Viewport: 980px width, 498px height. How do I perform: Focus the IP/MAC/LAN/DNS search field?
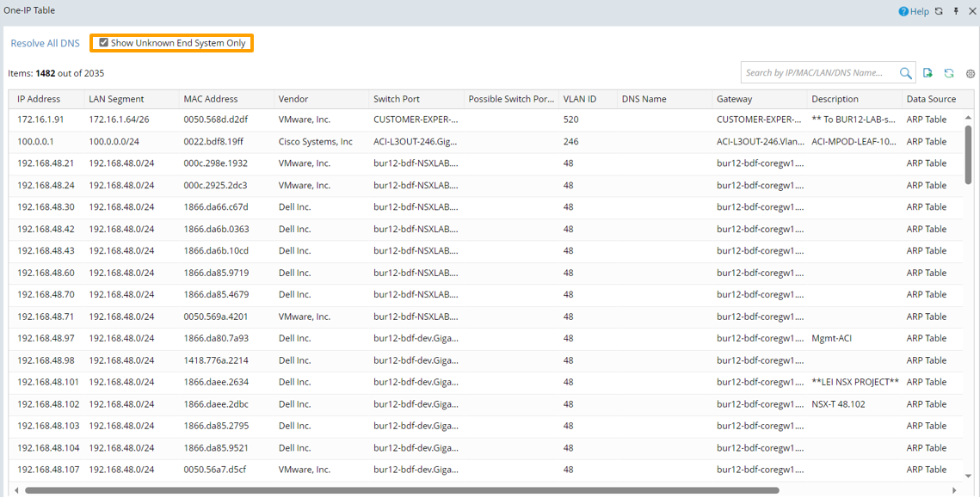tap(819, 73)
